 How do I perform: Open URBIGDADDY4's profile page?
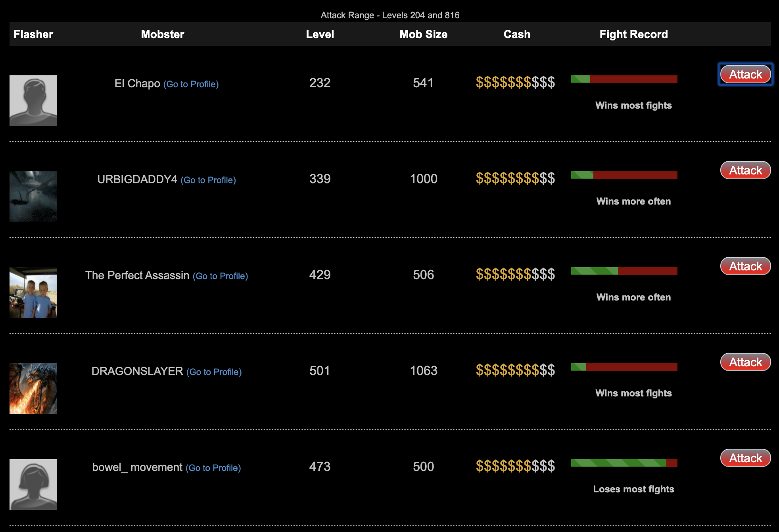click(x=209, y=179)
